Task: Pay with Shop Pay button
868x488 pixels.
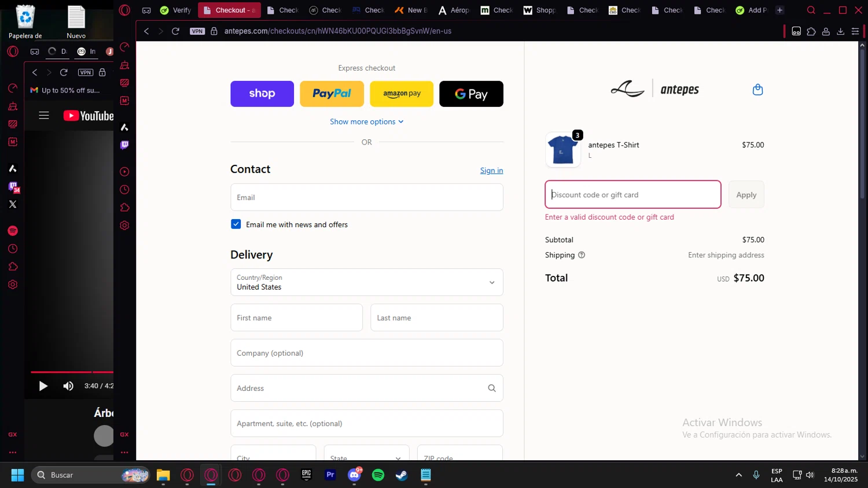Action: click(x=262, y=94)
